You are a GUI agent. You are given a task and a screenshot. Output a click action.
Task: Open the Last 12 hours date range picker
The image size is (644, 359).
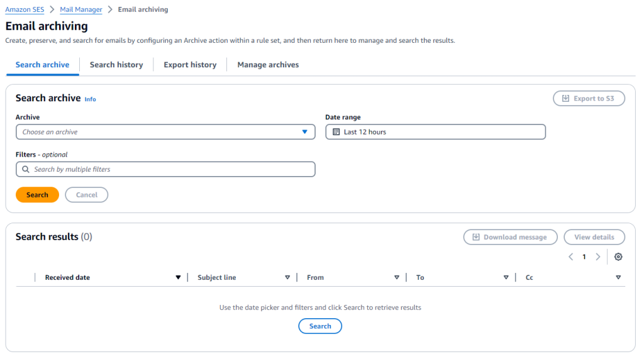pyautogui.click(x=435, y=132)
